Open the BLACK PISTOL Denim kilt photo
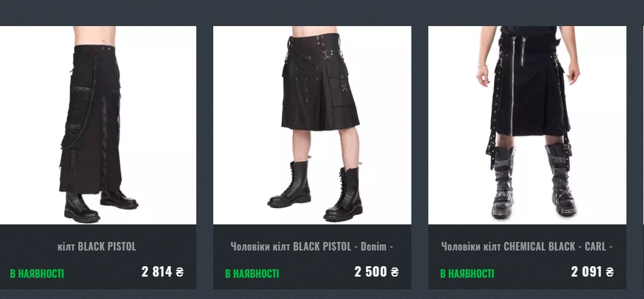The width and height of the screenshot is (644, 299). coord(312,125)
